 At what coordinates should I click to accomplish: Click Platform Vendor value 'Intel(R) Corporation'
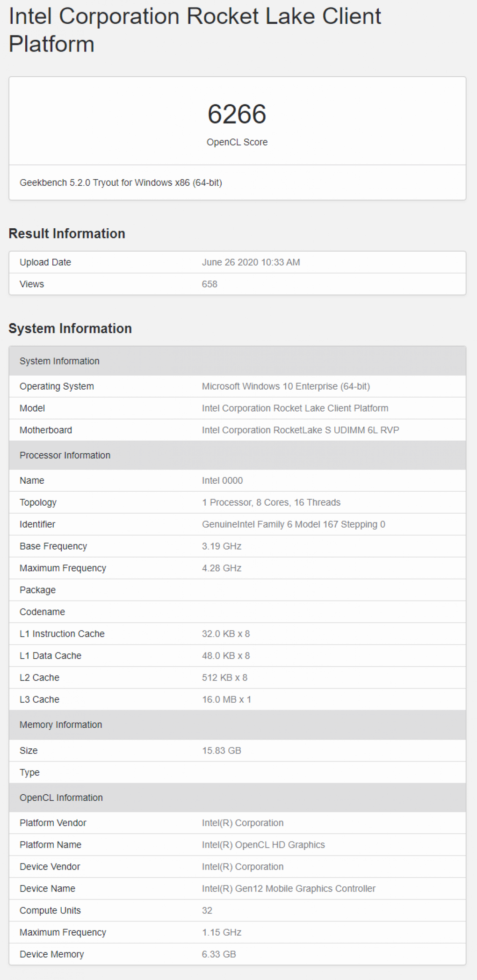tap(243, 823)
